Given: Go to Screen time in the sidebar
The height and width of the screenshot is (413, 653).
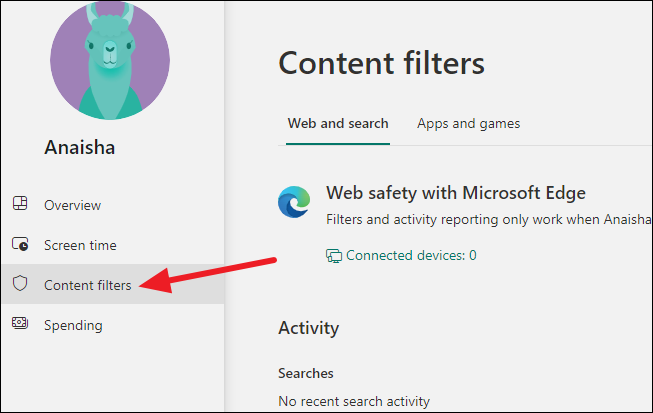Looking at the screenshot, I should 80,245.
